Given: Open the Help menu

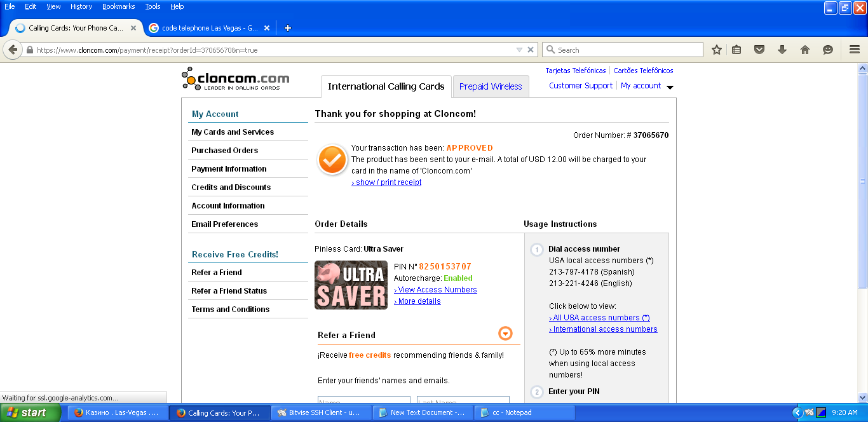Looking at the screenshot, I should click(x=177, y=6).
